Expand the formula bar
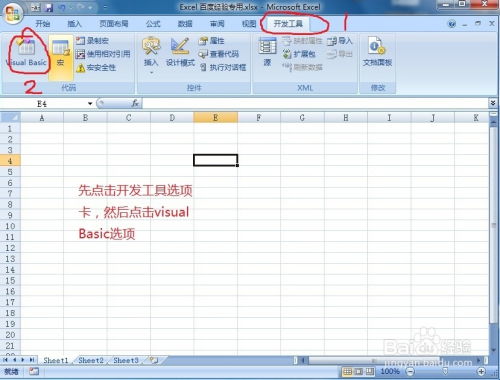 tap(493, 103)
